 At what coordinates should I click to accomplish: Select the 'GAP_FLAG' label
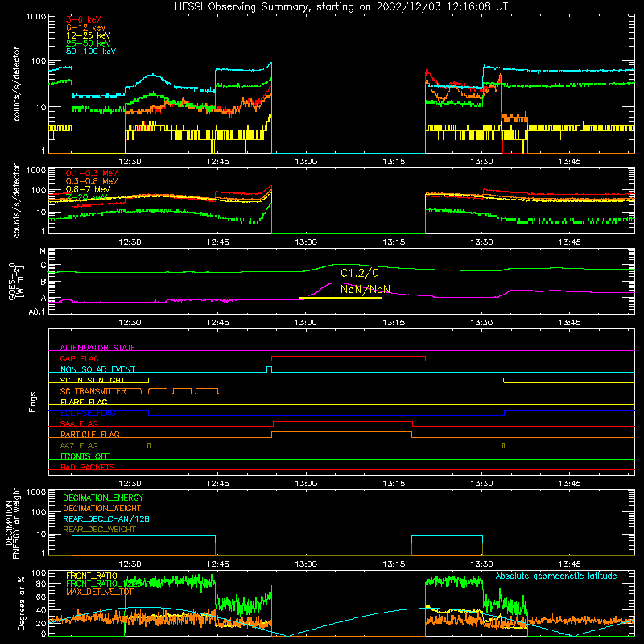coord(79,358)
